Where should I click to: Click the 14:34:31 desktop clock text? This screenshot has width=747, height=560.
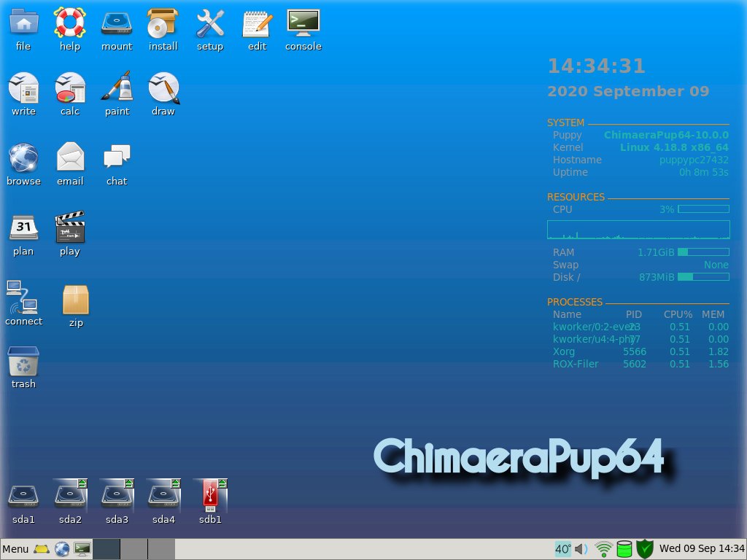coord(597,66)
